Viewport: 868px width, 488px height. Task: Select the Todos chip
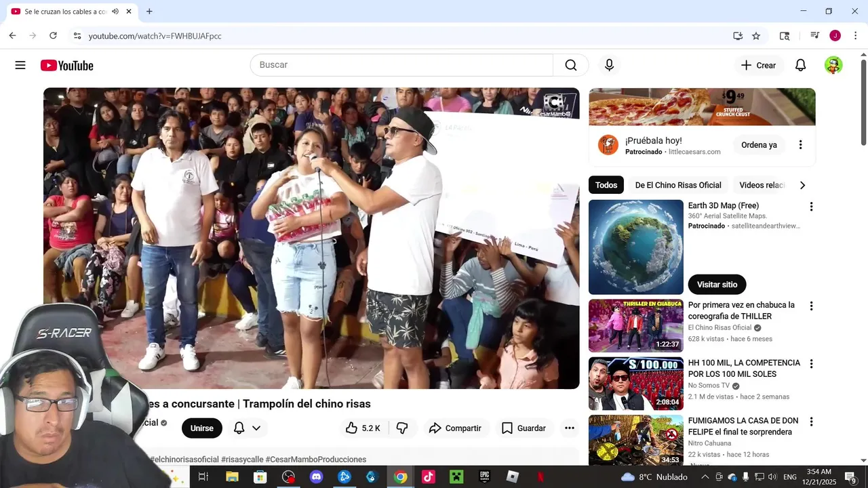(606, 185)
